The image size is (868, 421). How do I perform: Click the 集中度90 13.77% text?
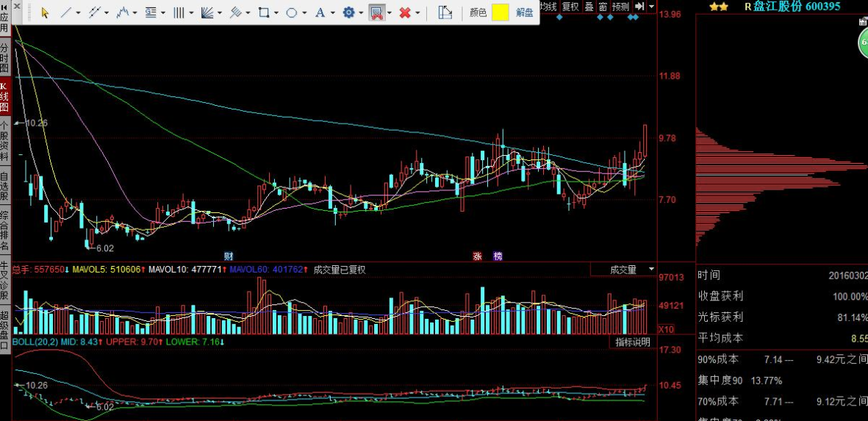point(739,381)
